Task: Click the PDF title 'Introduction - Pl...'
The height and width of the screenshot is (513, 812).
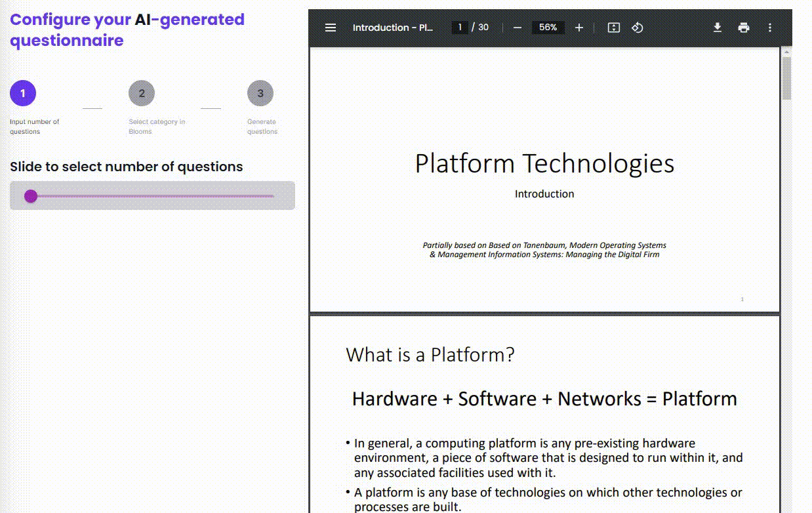Action: click(392, 28)
